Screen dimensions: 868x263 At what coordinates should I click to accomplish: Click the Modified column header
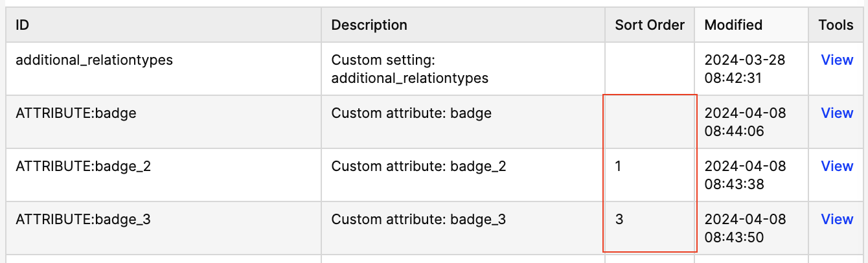coord(733,25)
